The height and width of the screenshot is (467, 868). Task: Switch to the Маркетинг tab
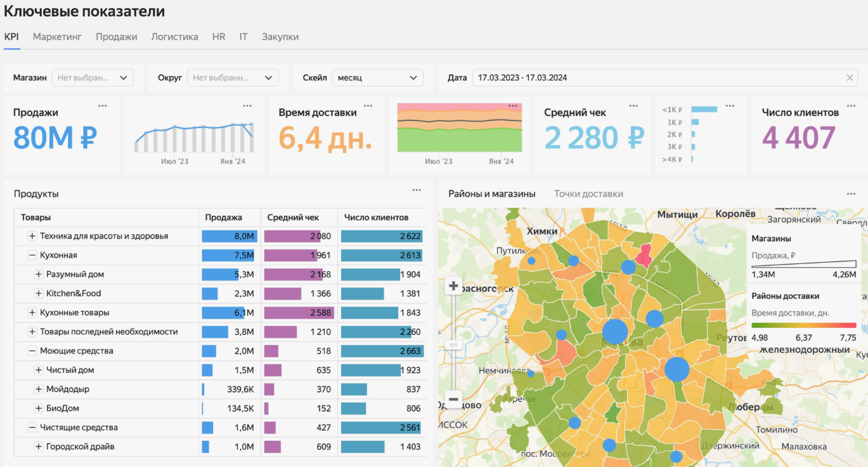pos(57,37)
